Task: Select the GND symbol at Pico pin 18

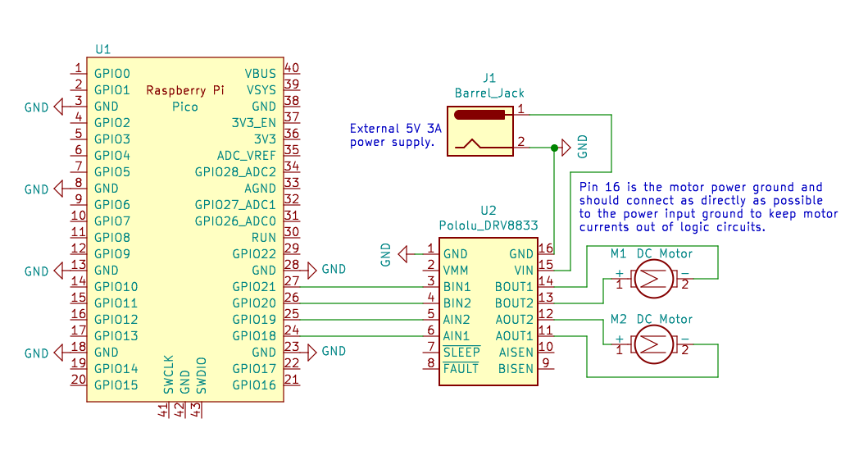Action: pos(57,353)
